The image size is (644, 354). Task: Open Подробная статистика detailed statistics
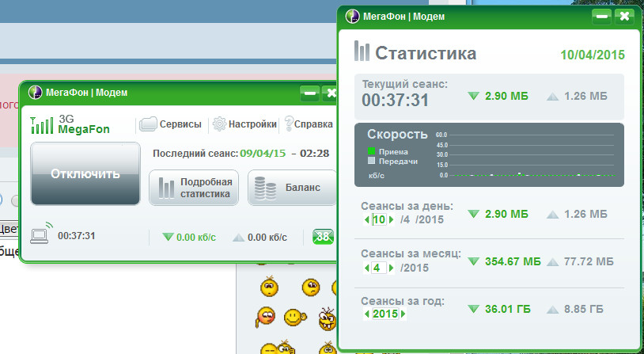click(194, 188)
